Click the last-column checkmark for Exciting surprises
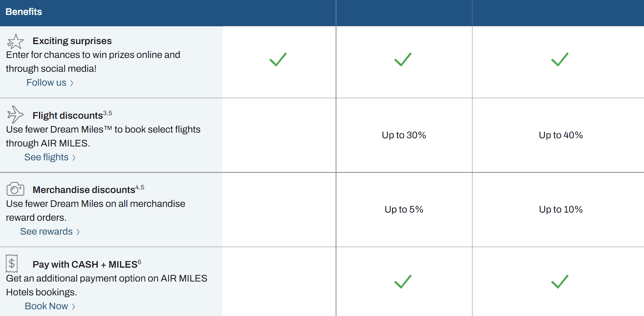The image size is (644, 316). [560, 59]
